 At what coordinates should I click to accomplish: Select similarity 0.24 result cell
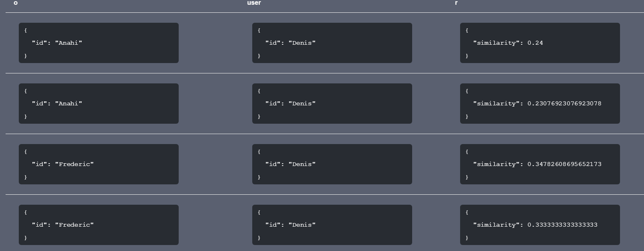pos(540,43)
